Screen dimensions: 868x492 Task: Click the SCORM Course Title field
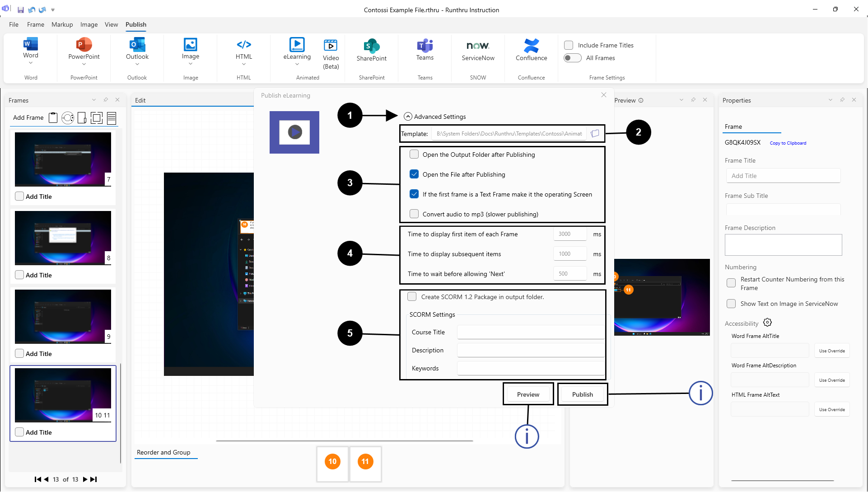530,332
